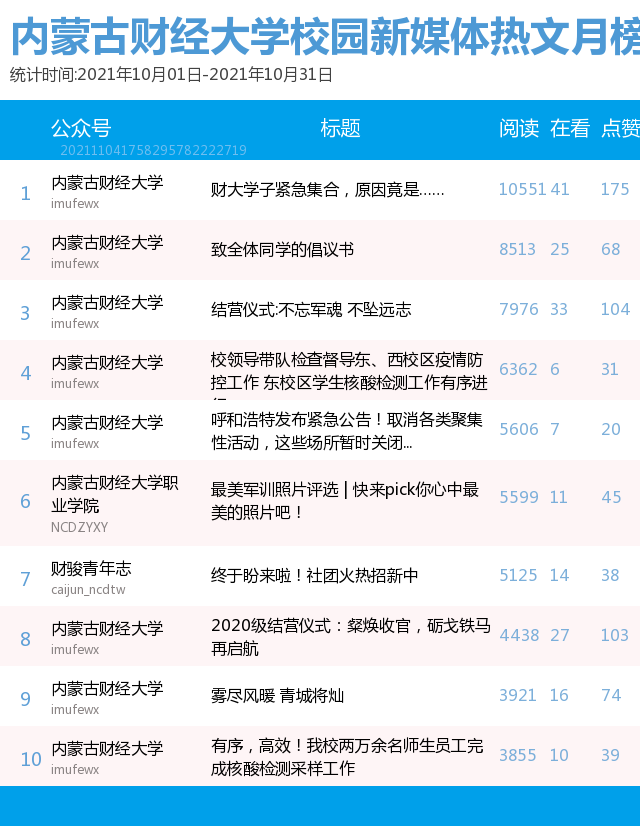The image size is (640, 826).
Task: Click read count 3921
Action: [x=517, y=695]
